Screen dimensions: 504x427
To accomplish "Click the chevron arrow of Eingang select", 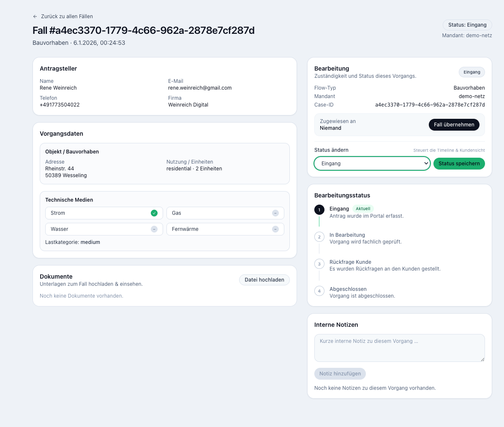I will pos(426,164).
